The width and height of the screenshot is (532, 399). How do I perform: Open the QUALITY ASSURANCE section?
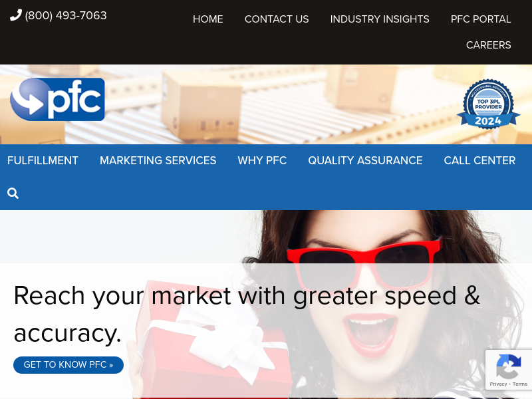click(x=365, y=160)
